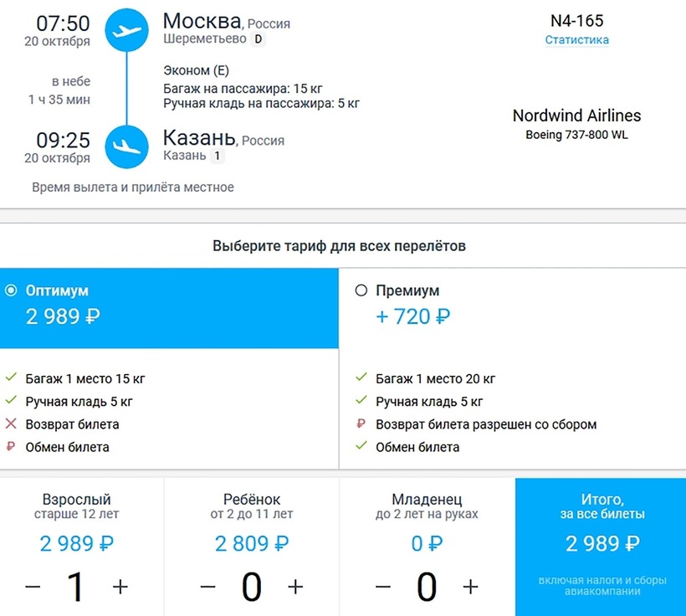Viewport: 686px width, 616px height.
Task: Click the arrival airplane icon for Казань
Action: tap(126, 145)
